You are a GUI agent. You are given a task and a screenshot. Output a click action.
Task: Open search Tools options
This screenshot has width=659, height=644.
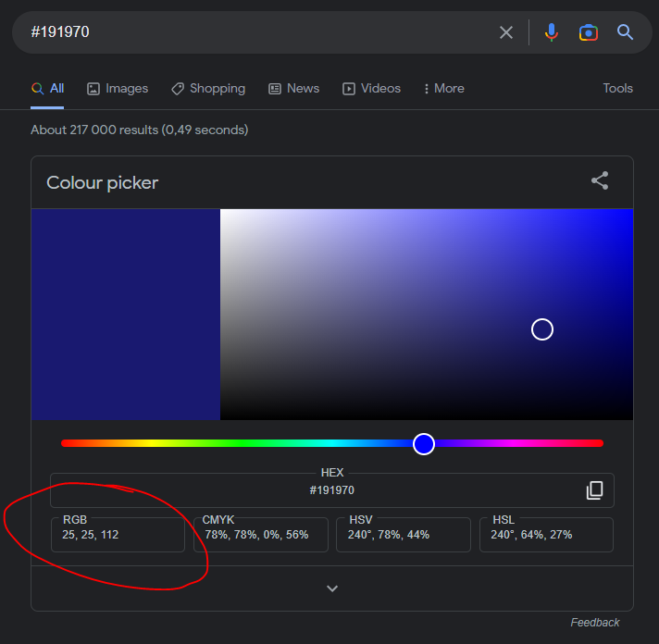[617, 89]
